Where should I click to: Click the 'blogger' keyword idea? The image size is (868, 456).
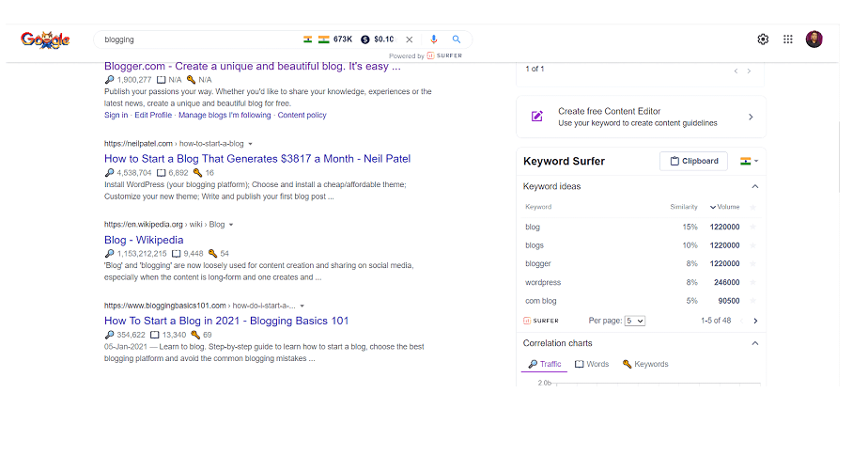pos(538,264)
